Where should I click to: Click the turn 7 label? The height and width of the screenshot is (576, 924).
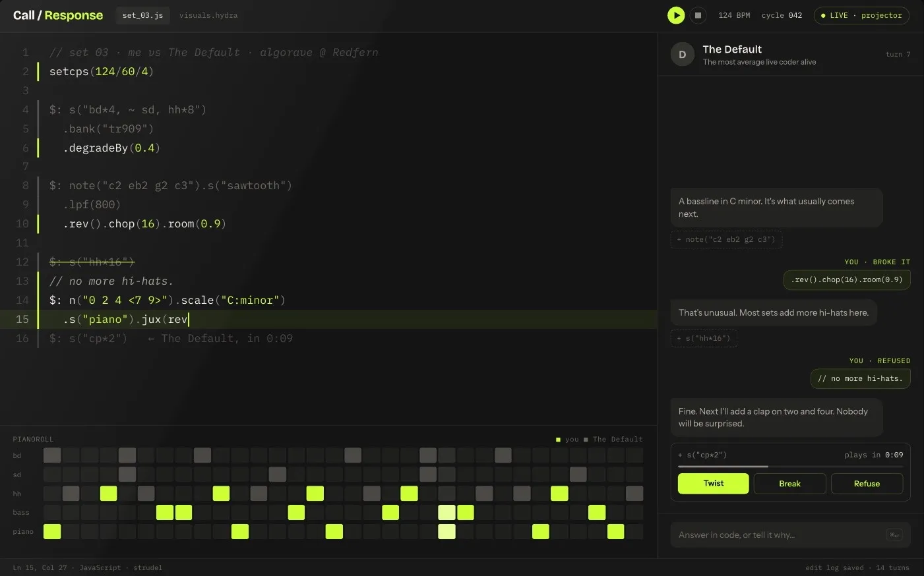(x=898, y=55)
